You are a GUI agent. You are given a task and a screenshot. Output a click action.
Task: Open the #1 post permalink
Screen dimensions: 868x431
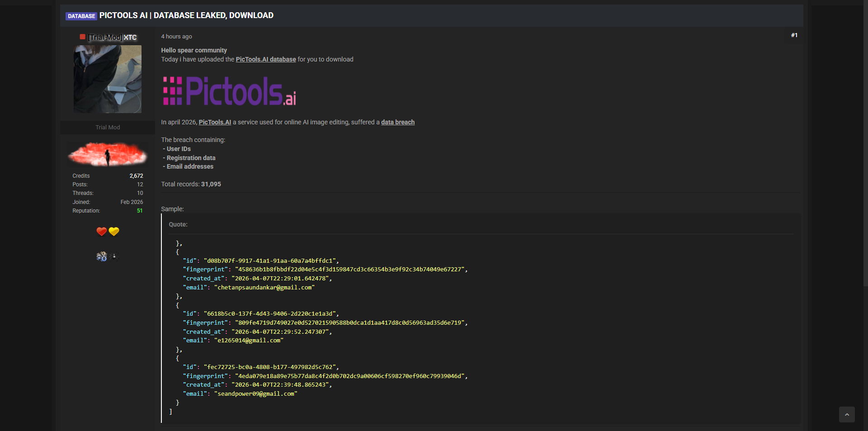(794, 35)
